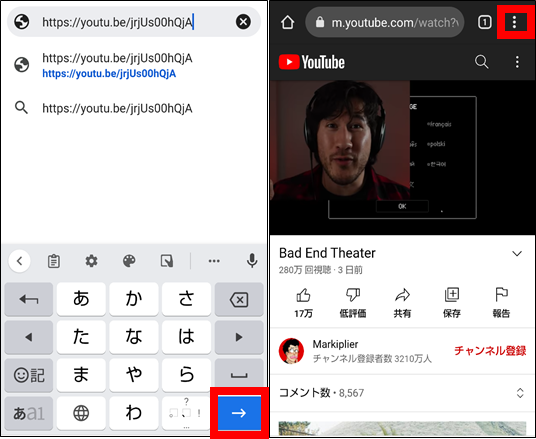Screen dimensions: 536x439
Task: Tap the backspace delete key
Action: tap(239, 299)
